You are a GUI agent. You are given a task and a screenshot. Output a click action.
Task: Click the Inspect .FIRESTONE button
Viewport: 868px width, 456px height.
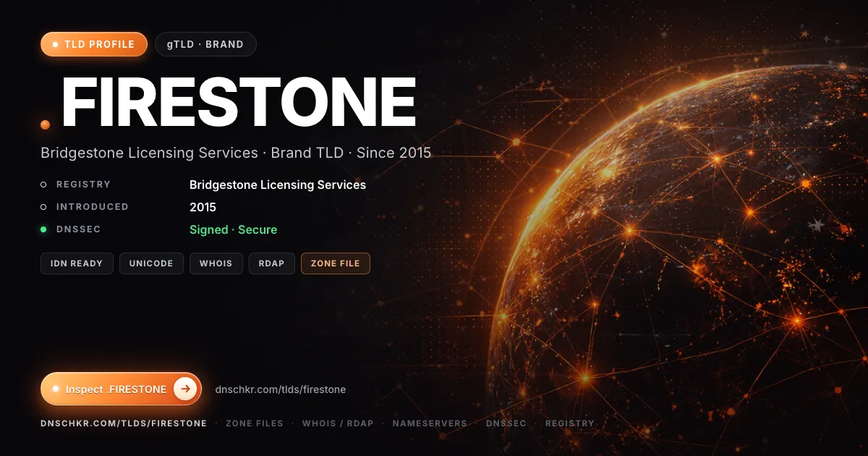pos(121,389)
